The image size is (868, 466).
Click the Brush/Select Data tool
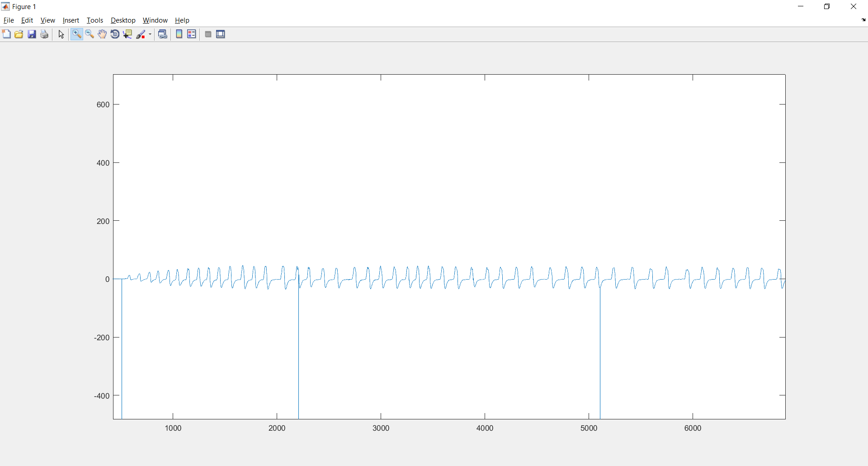pos(141,34)
